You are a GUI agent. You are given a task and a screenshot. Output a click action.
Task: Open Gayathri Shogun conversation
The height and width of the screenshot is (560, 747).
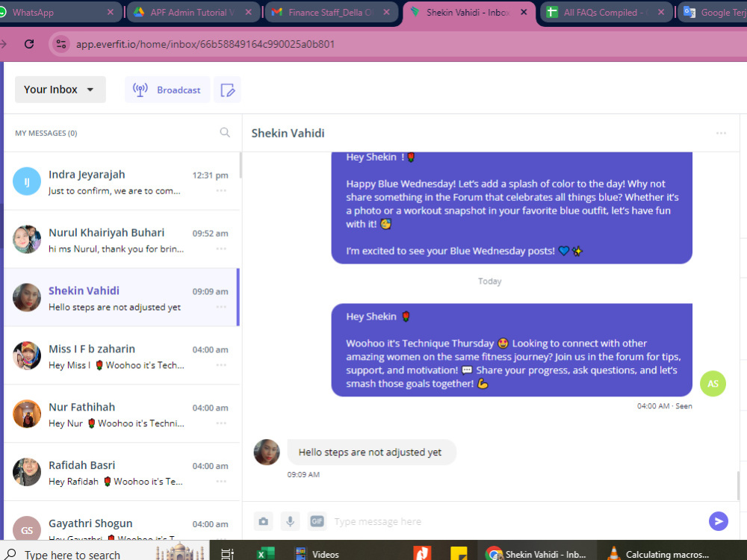point(122,520)
